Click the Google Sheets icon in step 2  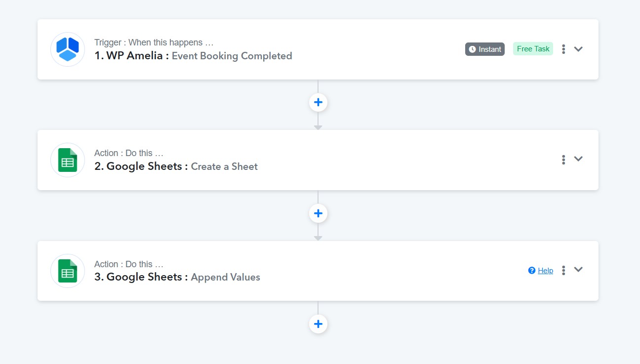[x=68, y=160]
